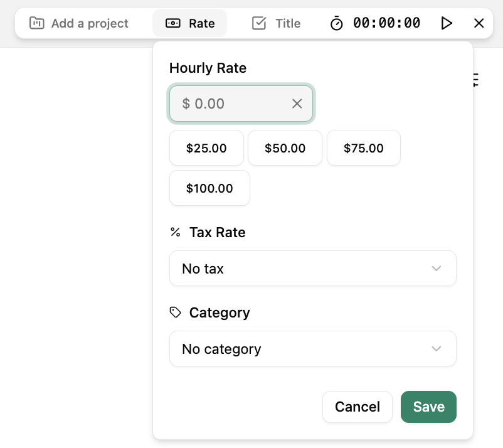Select the $25.00 preset rate
Screen dimensions: 503x448
[206, 148]
